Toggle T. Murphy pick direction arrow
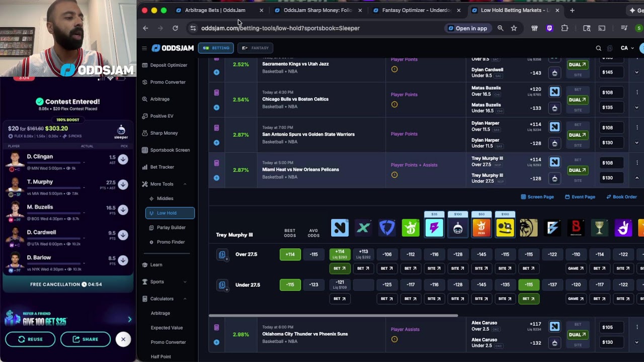This screenshot has width=644, height=362. (123, 185)
